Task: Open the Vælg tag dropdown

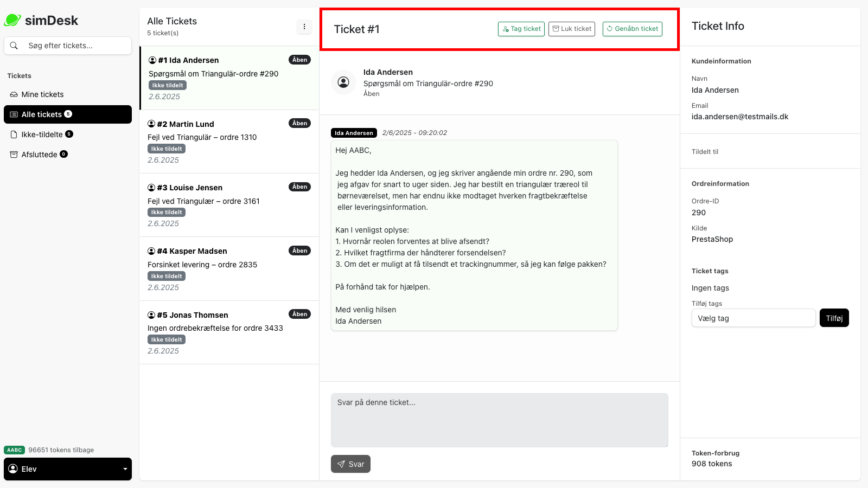Action: [753, 318]
